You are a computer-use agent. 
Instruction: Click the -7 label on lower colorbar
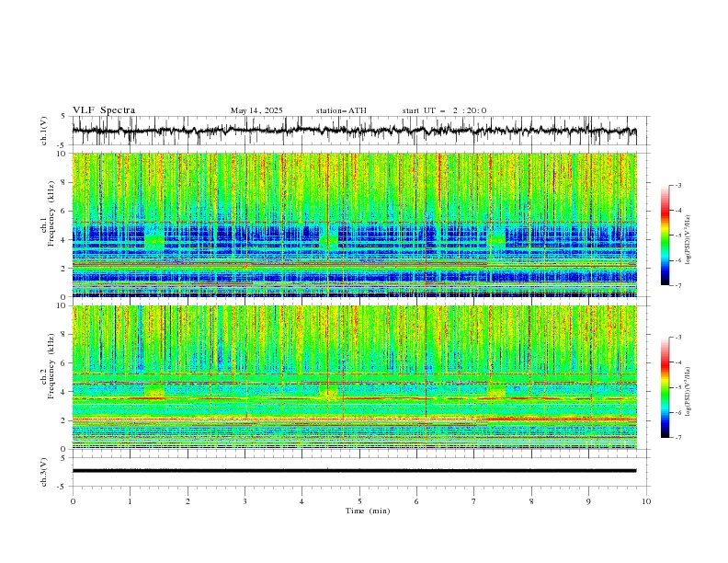[x=678, y=438]
